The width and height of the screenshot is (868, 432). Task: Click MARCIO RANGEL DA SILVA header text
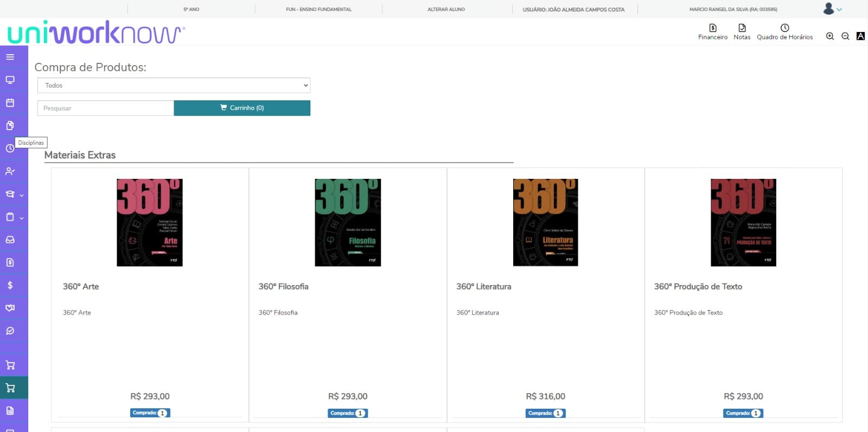click(x=733, y=9)
